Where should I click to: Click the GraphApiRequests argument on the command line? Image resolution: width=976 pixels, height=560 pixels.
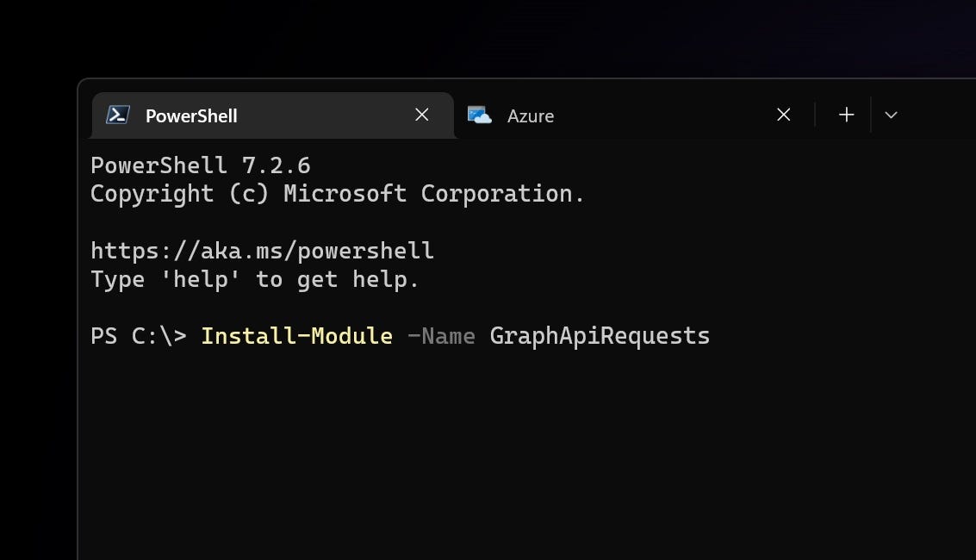[x=600, y=335]
